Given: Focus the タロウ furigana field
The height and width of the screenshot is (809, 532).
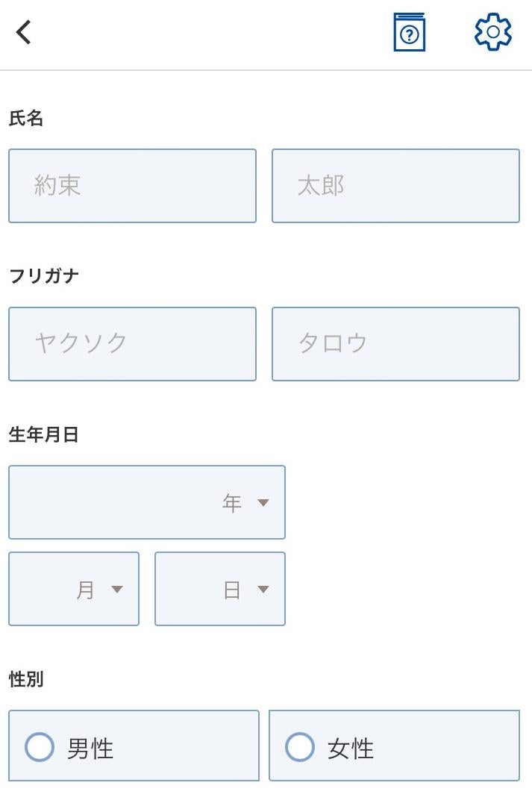Looking at the screenshot, I should tap(395, 344).
